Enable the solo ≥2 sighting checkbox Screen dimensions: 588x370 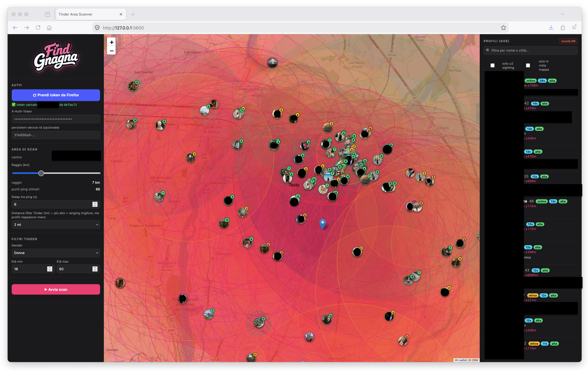pos(492,66)
